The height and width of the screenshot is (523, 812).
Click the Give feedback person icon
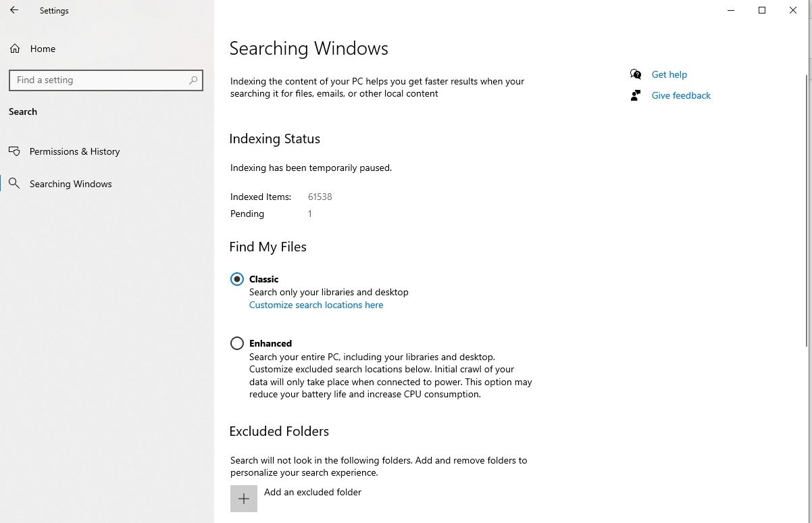point(635,95)
